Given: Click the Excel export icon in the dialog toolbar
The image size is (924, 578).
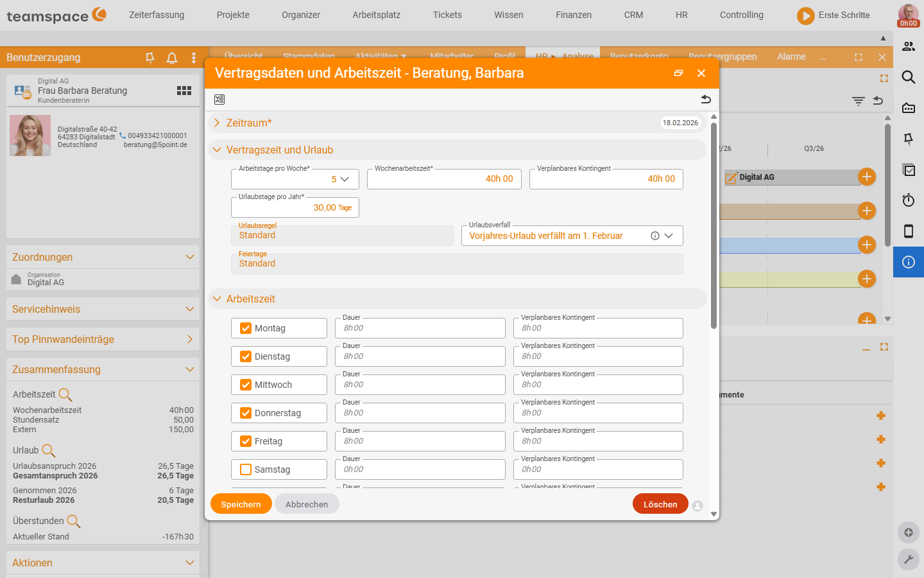Looking at the screenshot, I should (219, 100).
